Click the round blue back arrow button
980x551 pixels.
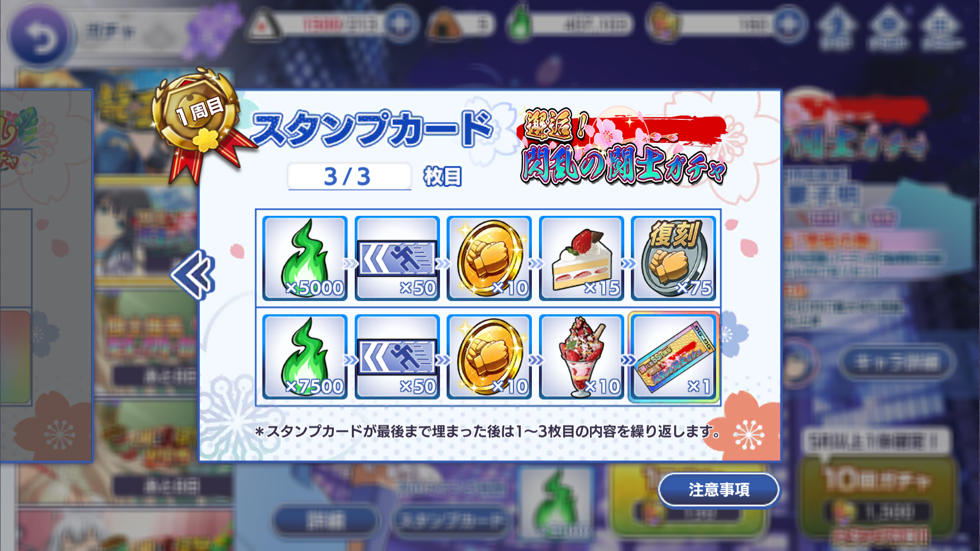(x=39, y=37)
